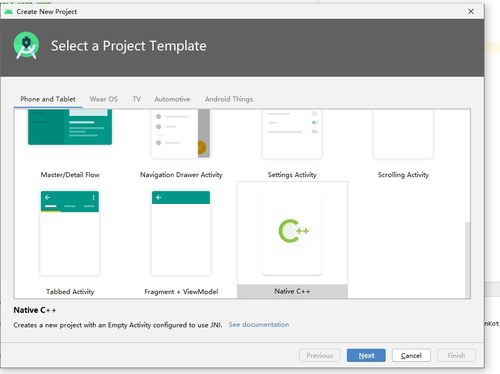Click the Android icon in title bar
Viewport: 500px width, 374px height.
coord(8,12)
